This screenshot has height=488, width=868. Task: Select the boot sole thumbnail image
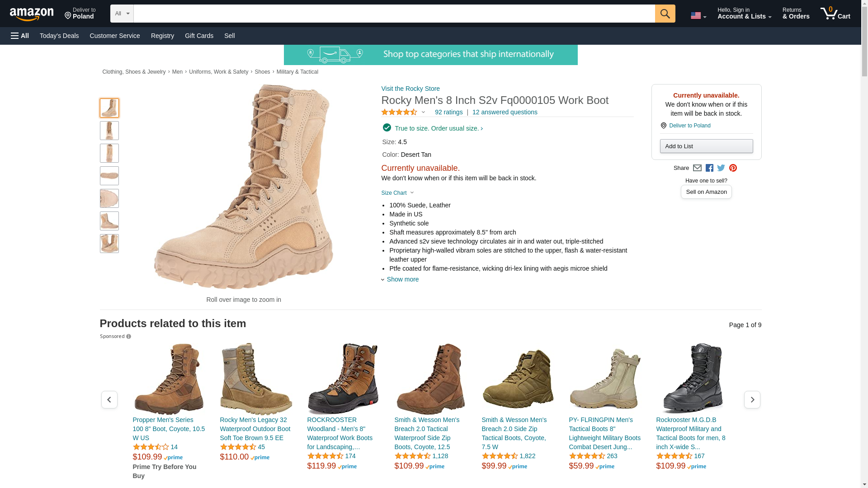[x=109, y=176]
